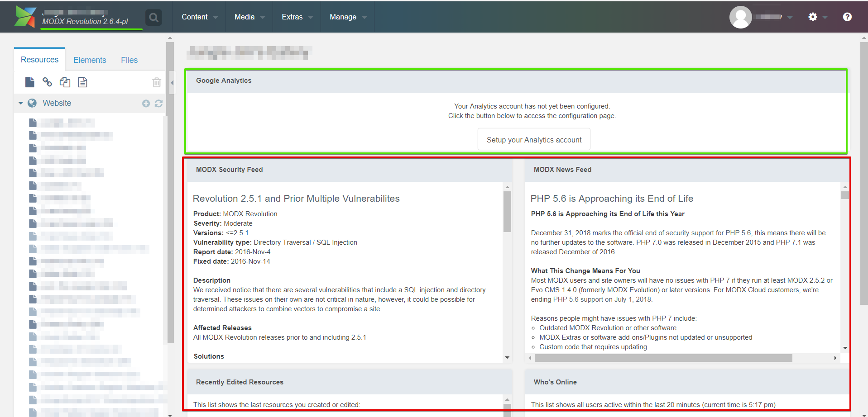
Task: Click the Manage menu dropdown arrow
Action: point(364,18)
